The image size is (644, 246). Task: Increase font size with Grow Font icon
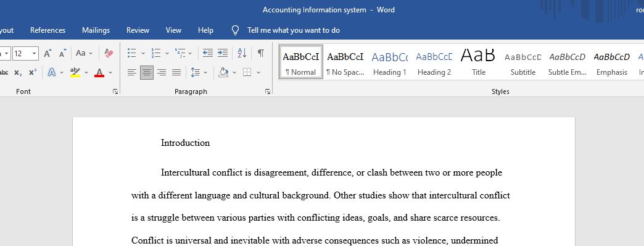47,53
